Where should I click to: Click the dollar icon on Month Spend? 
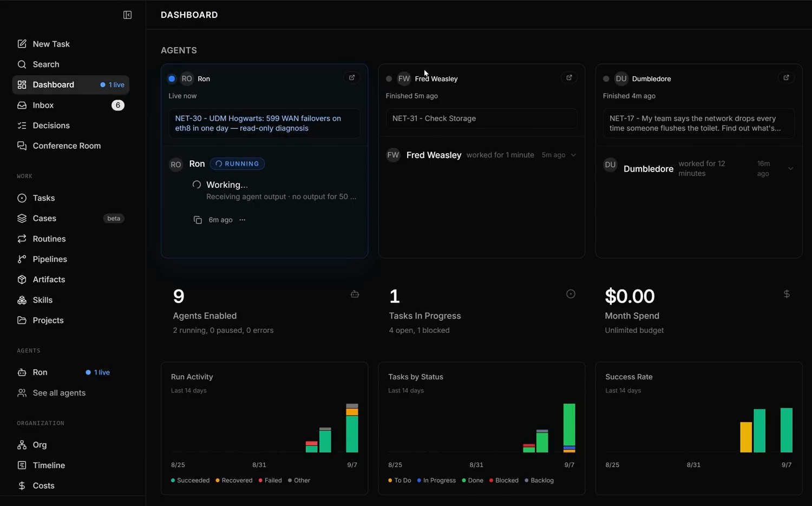787,294
